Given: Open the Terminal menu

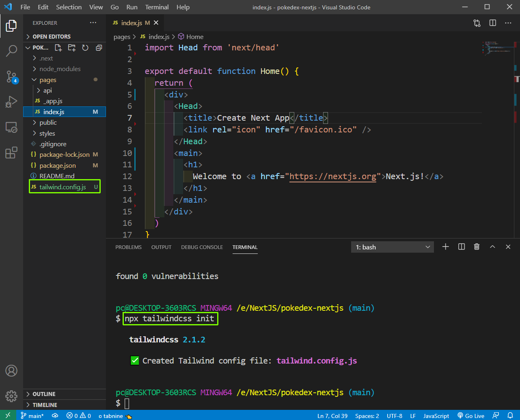Looking at the screenshot, I should [157, 7].
